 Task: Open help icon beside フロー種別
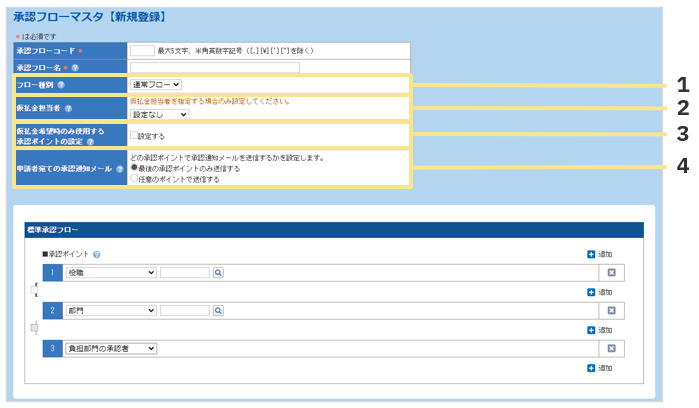tap(61, 85)
